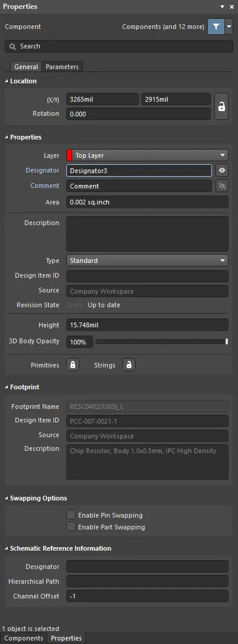Image resolution: width=238 pixels, height=644 pixels.
Task: Open the Type dropdown showing Standard
Action: click(x=147, y=261)
